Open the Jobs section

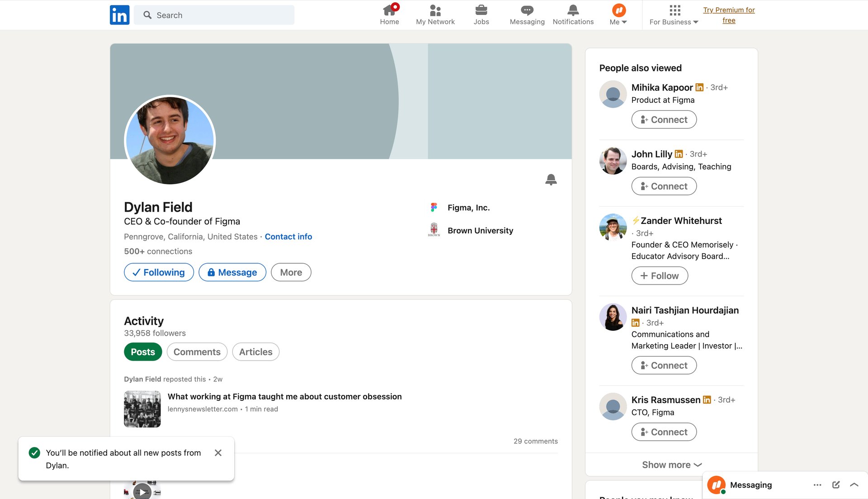tap(481, 14)
